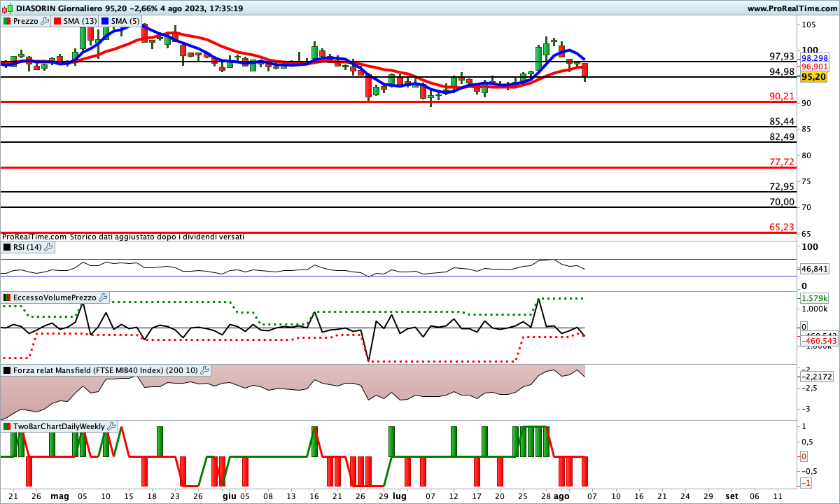Select the TwoBarChartDailyWeekly indicator label
This screenshot has height=504, width=840.
(x=59, y=426)
